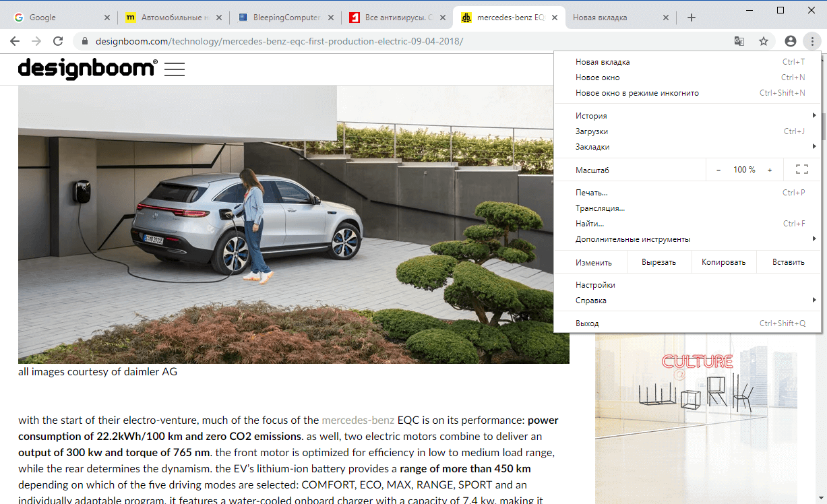Open the Chrome profile avatar icon
This screenshot has height=504, width=827.
(790, 41)
